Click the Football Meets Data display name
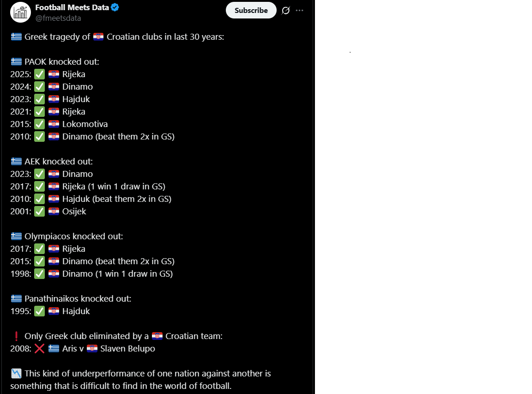The image size is (532, 394). click(72, 7)
